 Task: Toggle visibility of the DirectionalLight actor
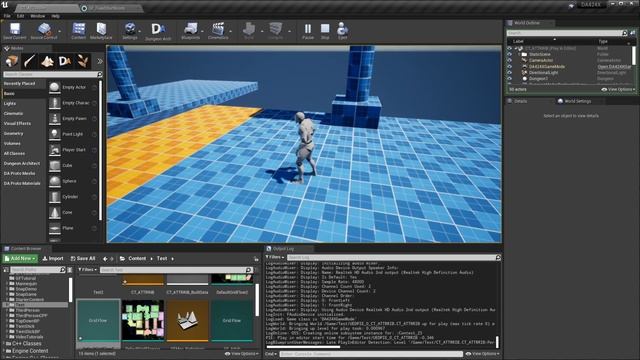pos(509,73)
